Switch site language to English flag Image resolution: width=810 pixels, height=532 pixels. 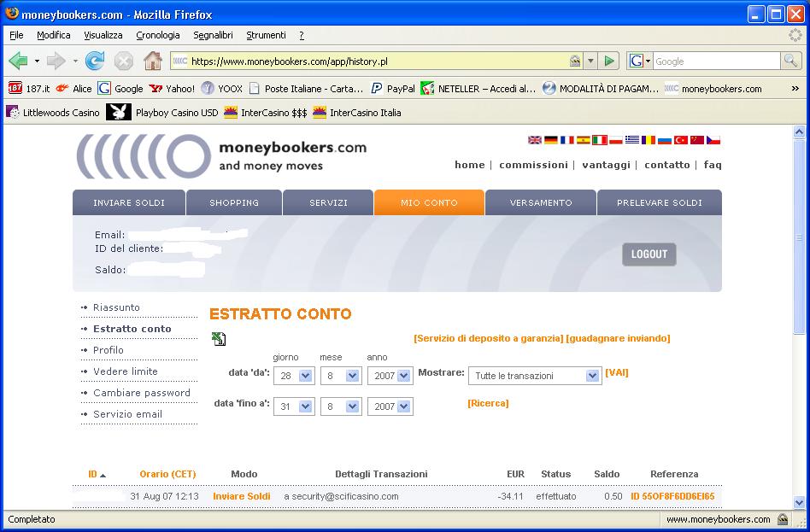tap(535, 140)
